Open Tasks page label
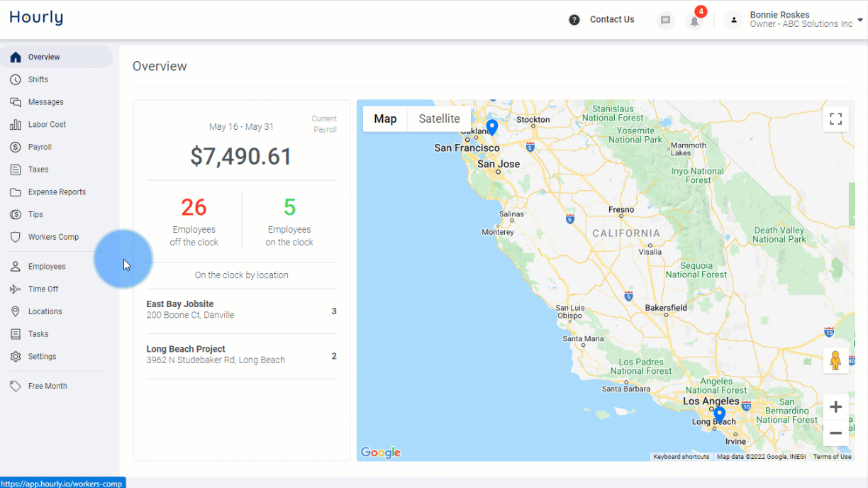 pos(38,334)
